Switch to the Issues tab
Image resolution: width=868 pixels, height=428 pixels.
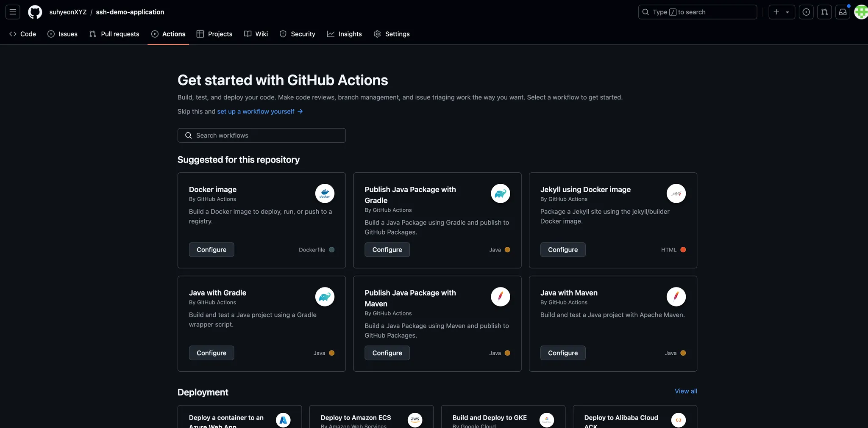pyautogui.click(x=62, y=34)
